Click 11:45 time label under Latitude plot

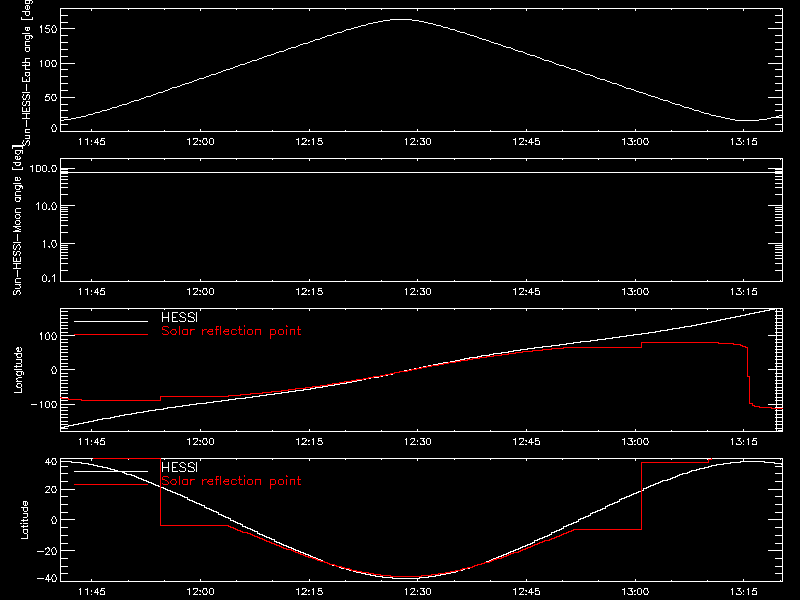(92, 592)
